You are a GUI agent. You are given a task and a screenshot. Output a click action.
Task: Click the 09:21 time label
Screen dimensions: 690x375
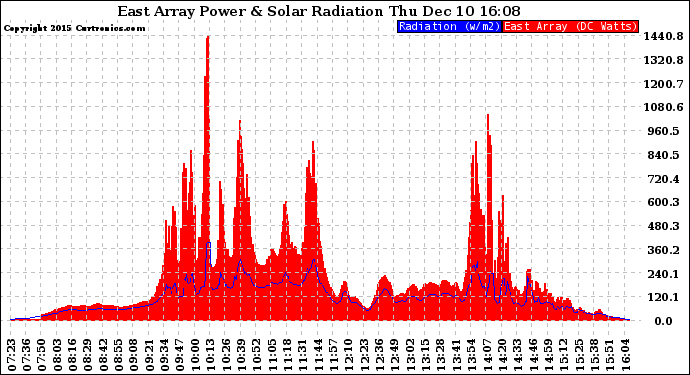(x=150, y=355)
